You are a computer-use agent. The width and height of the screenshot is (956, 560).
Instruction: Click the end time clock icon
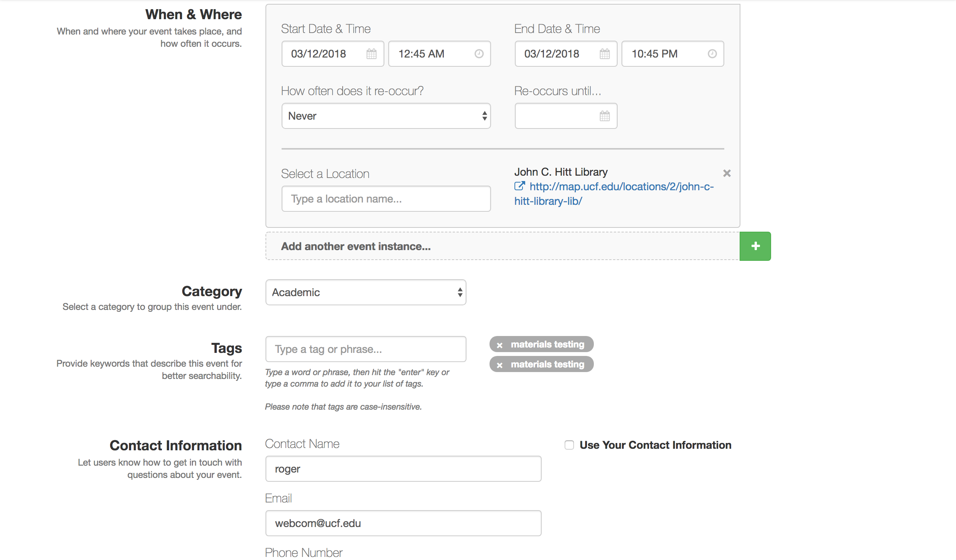click(x=712, y=54)
